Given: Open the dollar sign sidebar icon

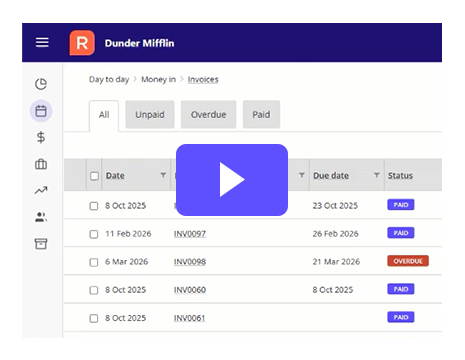Looking at the screenshot, I should (41, 137).
